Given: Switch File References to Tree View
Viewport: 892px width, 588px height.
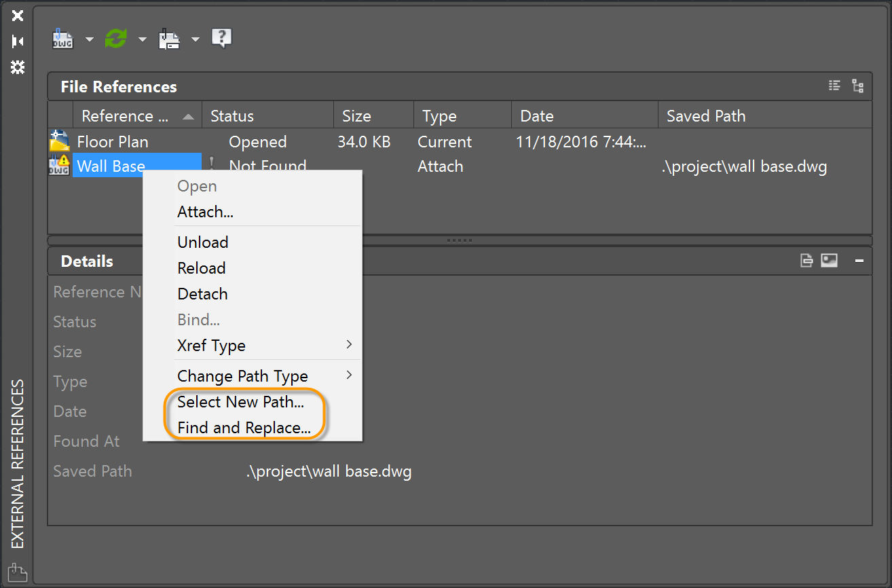Looking at the screenshot, I should (x=858, y=86).
